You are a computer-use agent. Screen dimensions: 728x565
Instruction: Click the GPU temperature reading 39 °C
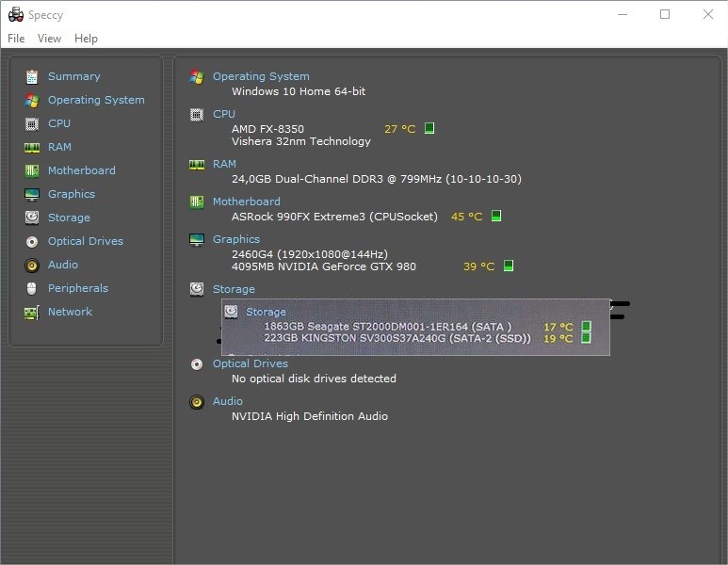pyautogui.click(x=478, y=266)
